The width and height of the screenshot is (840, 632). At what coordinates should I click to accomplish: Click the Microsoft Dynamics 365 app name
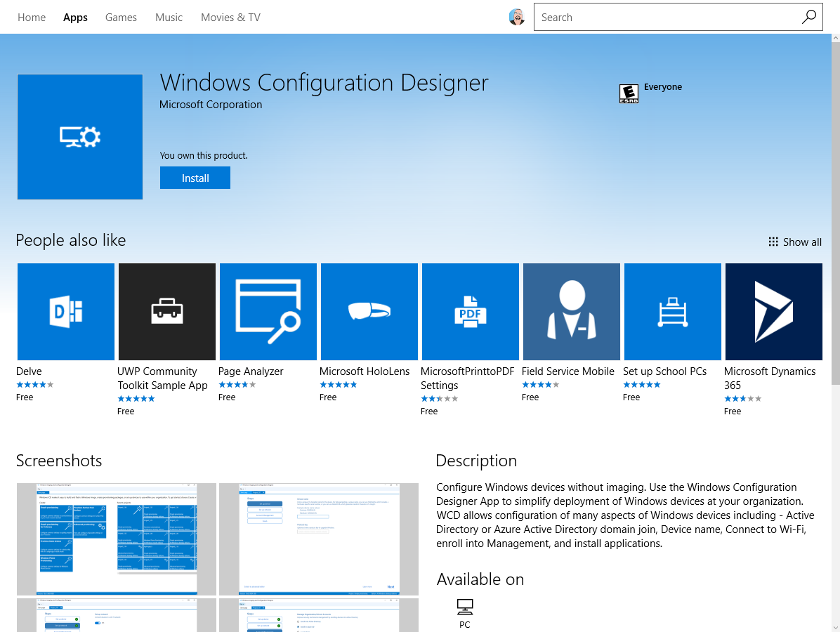click(770, 378)
